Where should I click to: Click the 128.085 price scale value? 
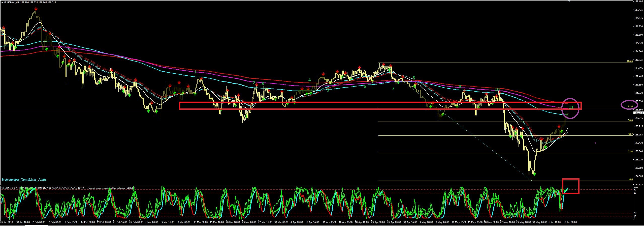click(x=639, y=134)
